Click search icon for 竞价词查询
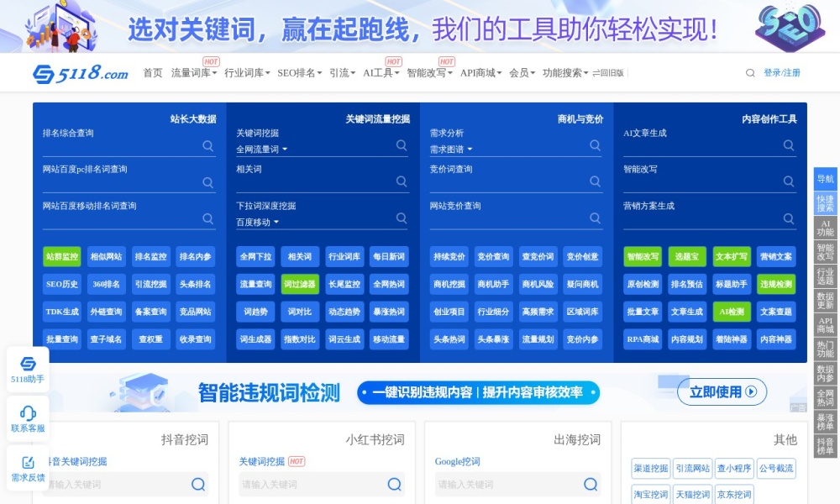 pyautogui.click(x=595, y=181)
